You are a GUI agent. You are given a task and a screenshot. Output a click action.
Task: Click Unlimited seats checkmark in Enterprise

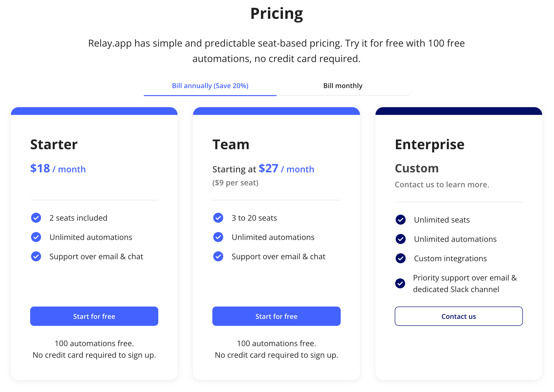coord(401,220)
